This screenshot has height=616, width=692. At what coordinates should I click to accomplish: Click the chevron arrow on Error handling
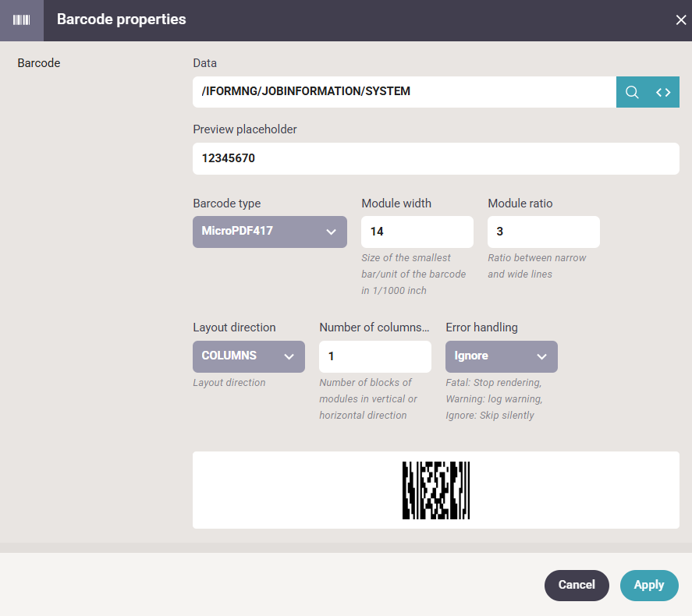541,356
